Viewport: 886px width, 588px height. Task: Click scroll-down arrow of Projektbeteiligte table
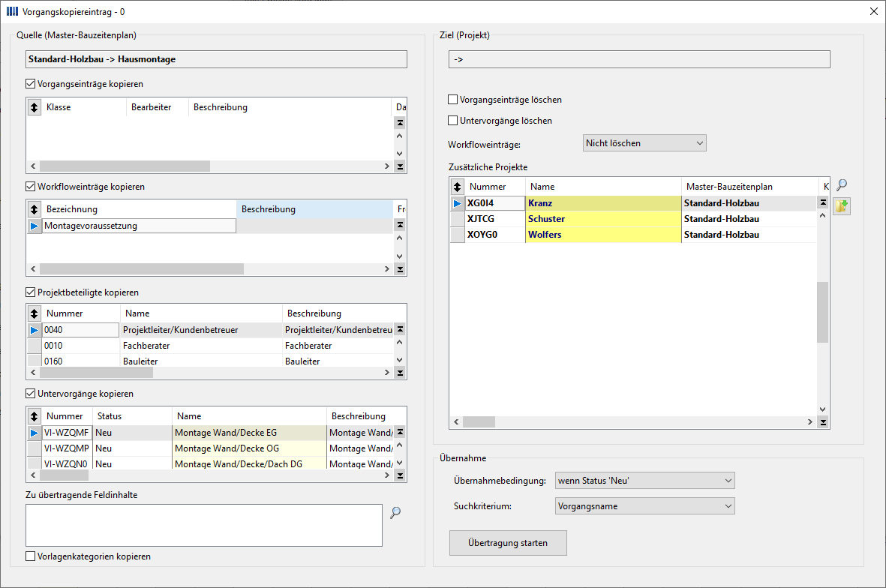point(400,360)
